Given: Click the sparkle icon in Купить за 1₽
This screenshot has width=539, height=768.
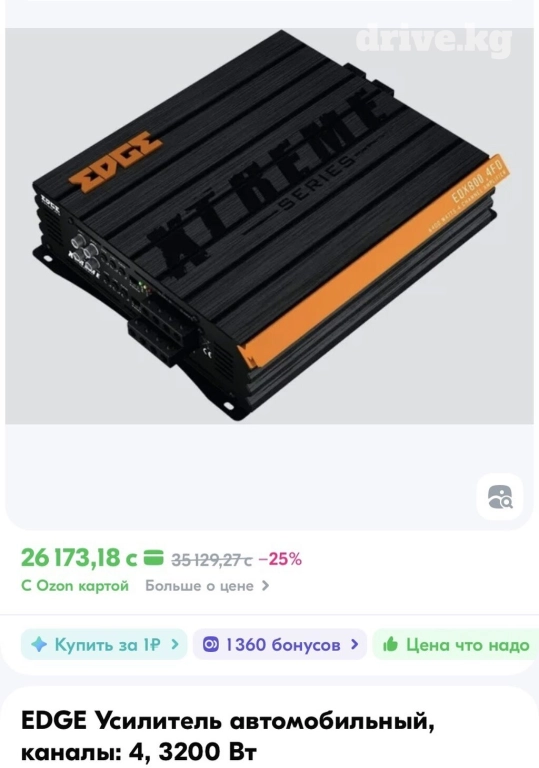Looking at the screenshot, I should coord(39,644).
